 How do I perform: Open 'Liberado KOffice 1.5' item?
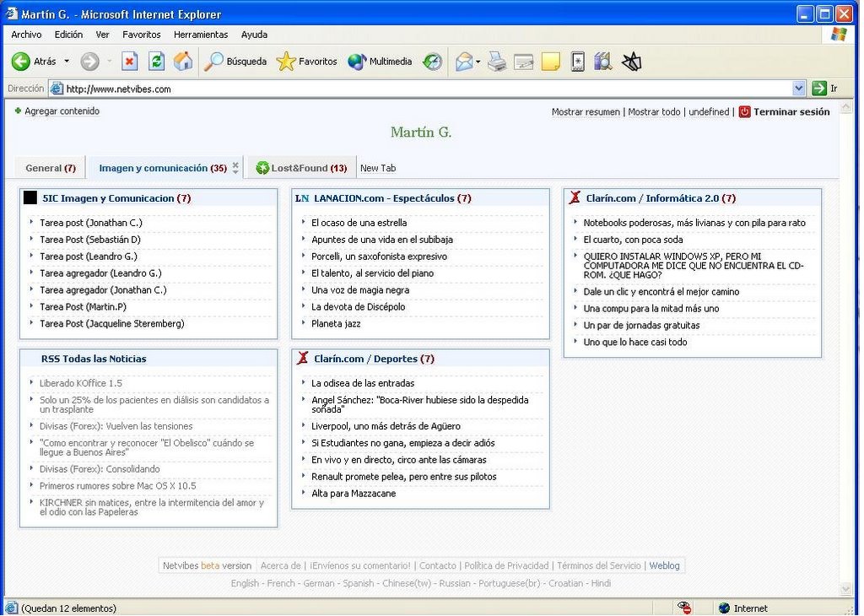80,383
